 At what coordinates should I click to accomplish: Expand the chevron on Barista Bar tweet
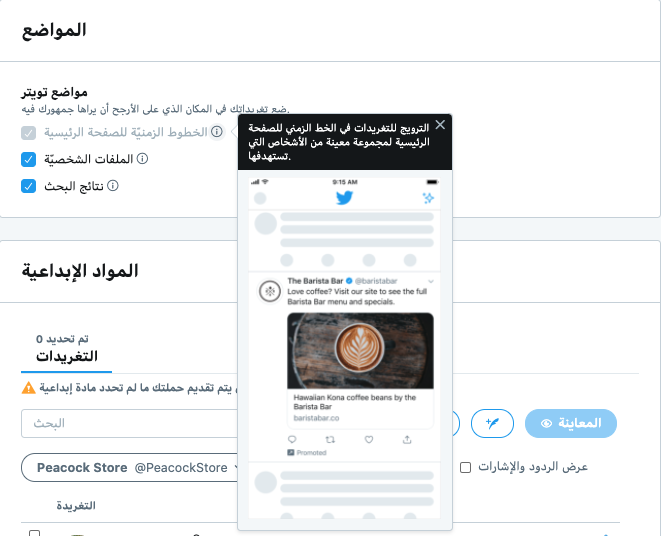[x=431, y=281]
